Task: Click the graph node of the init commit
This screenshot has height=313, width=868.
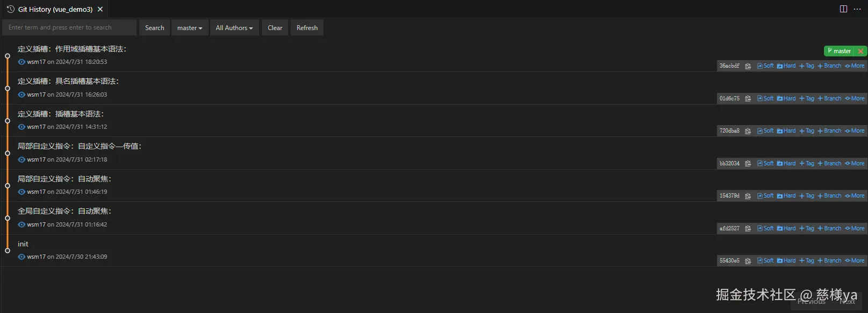Action: (x=8, y=251)
